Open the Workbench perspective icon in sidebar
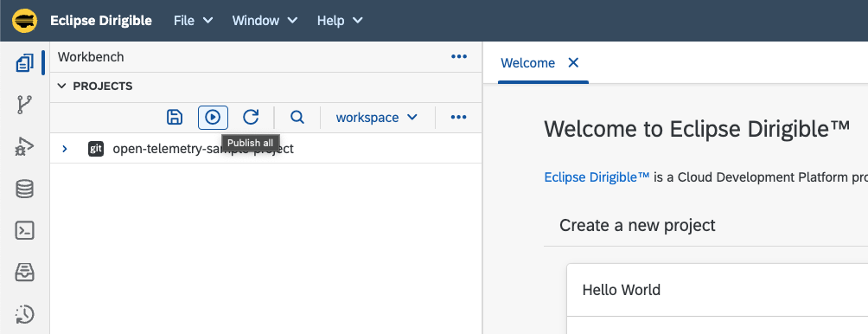The image size is (868, 334). [24, 63]
